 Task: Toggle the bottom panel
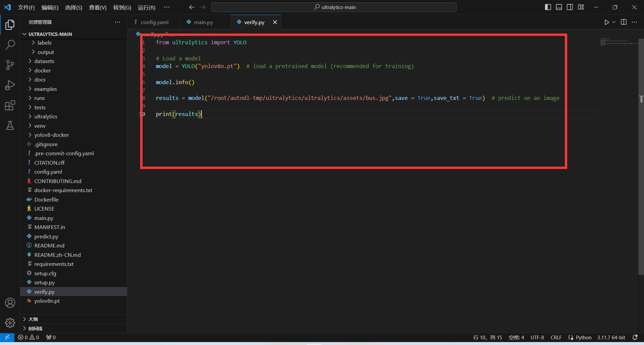pyautogui.click(x=559, y=7)
